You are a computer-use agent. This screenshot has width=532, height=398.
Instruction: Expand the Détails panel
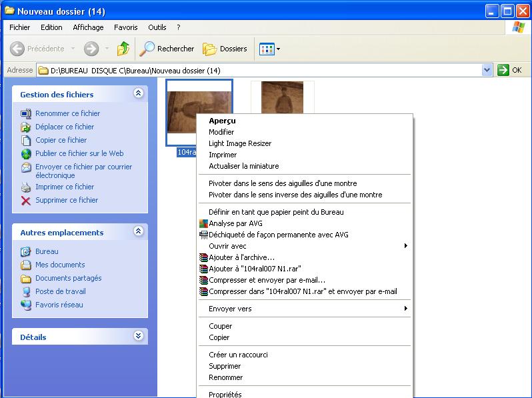pyautogui.click(x=138, y=337)
